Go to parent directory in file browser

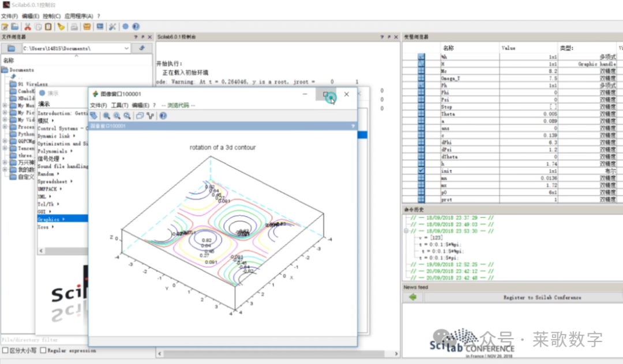142,48
